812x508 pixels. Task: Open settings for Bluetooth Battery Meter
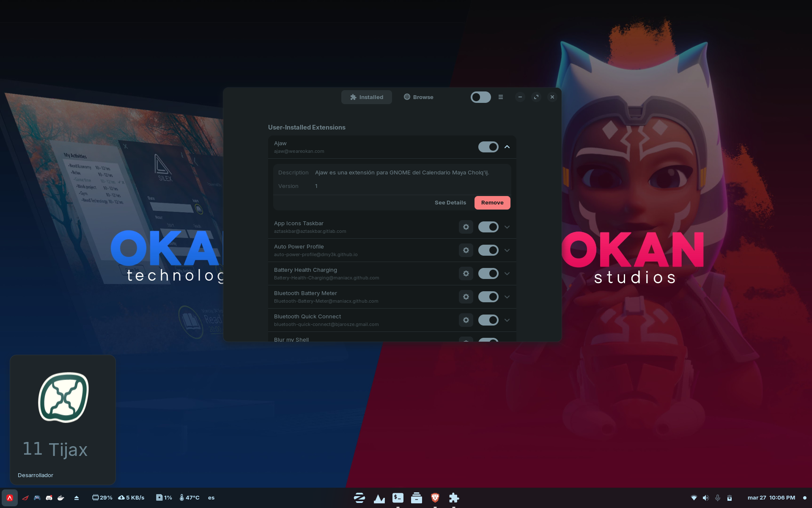(x=466, y=297)
